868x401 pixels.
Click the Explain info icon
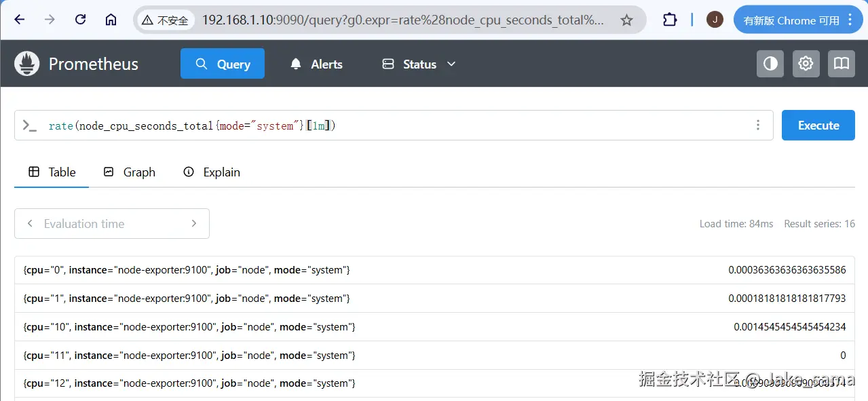click(189, 172)
